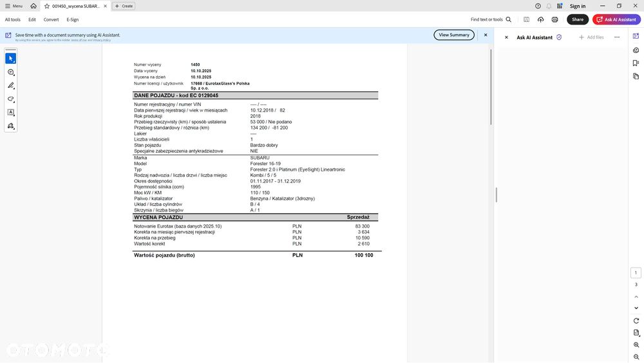Select the Add comment tool
Image resolution: width=644 pixels, height=363 pixels.
click(x=11, y=72)
